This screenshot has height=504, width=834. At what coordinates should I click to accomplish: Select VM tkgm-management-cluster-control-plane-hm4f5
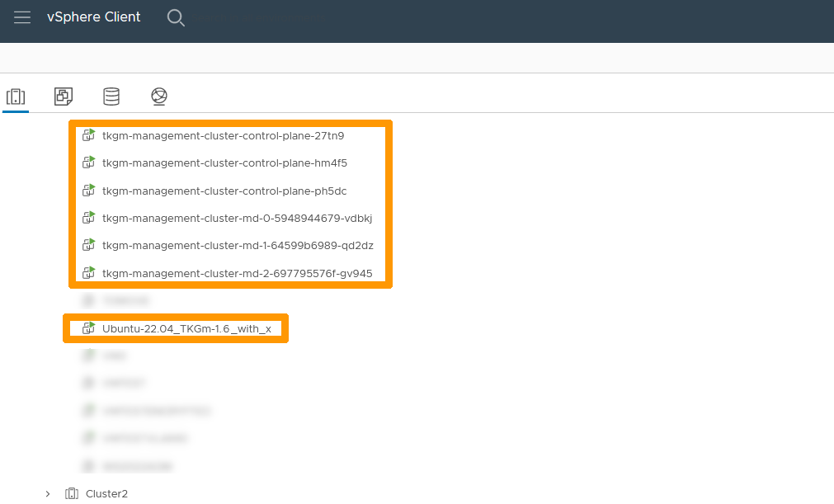point(224,163)
